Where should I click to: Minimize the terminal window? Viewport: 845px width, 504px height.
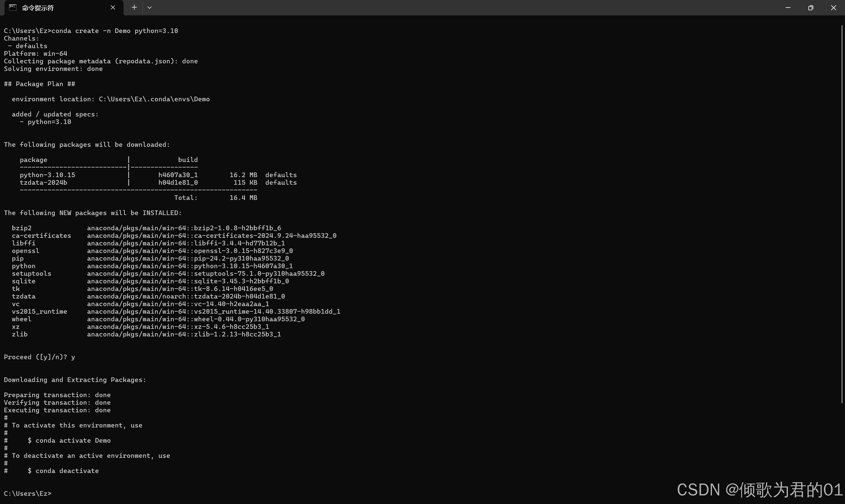click(788, 8)
